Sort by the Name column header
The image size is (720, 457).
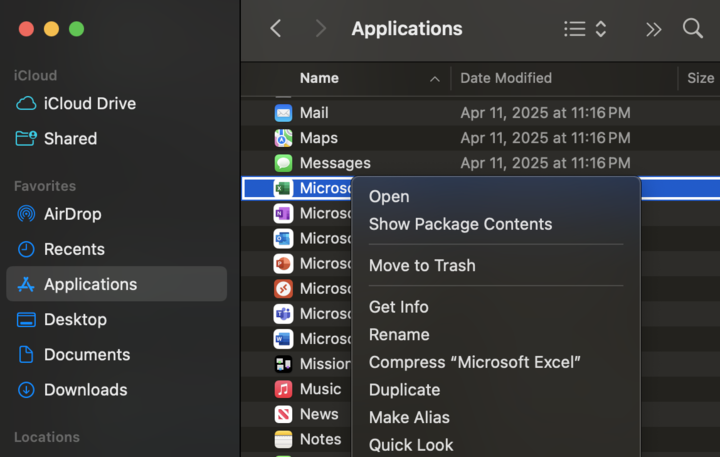(x=319, y=79)
